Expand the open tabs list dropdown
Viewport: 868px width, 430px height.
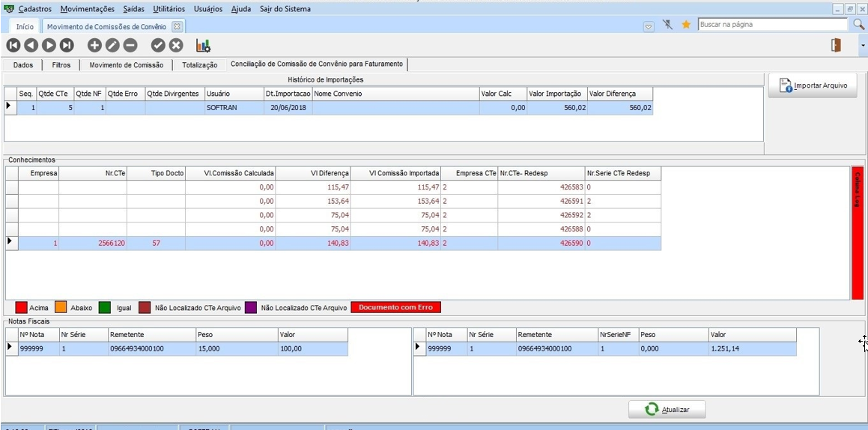point(649,25)
